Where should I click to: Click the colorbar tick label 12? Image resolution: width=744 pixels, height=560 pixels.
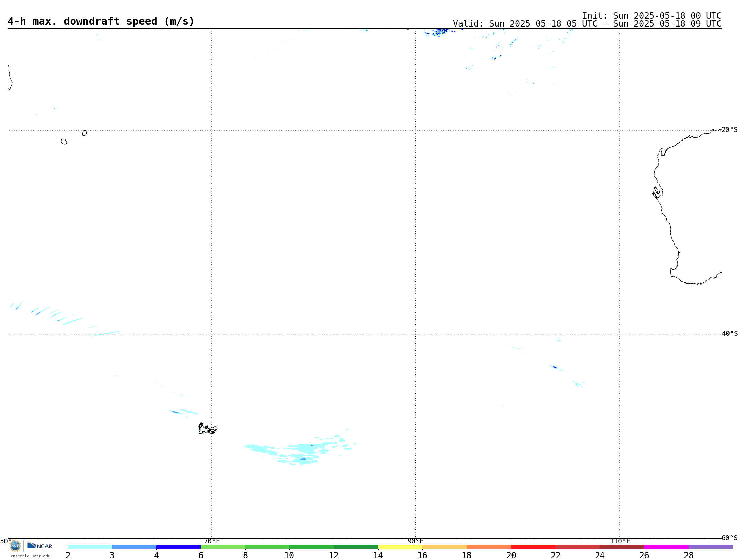pos(334,555)
